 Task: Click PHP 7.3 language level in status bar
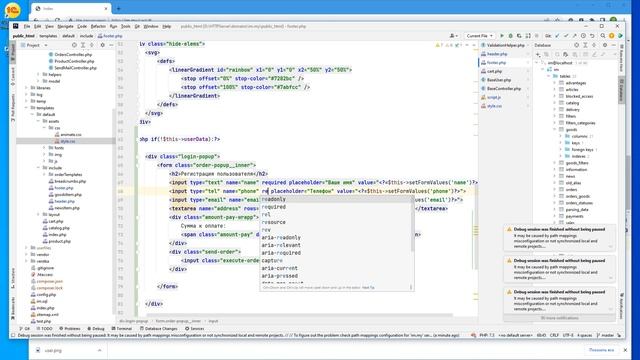(487, 336)
